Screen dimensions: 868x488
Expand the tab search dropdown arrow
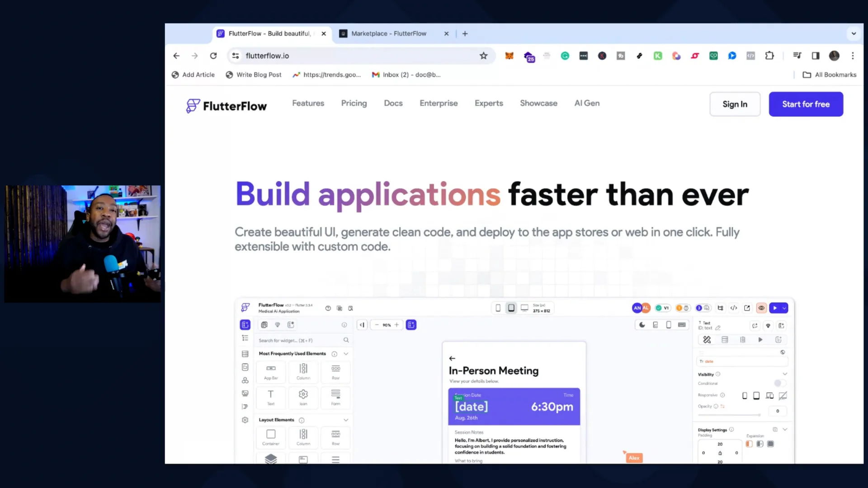click(x=854, y=33)
